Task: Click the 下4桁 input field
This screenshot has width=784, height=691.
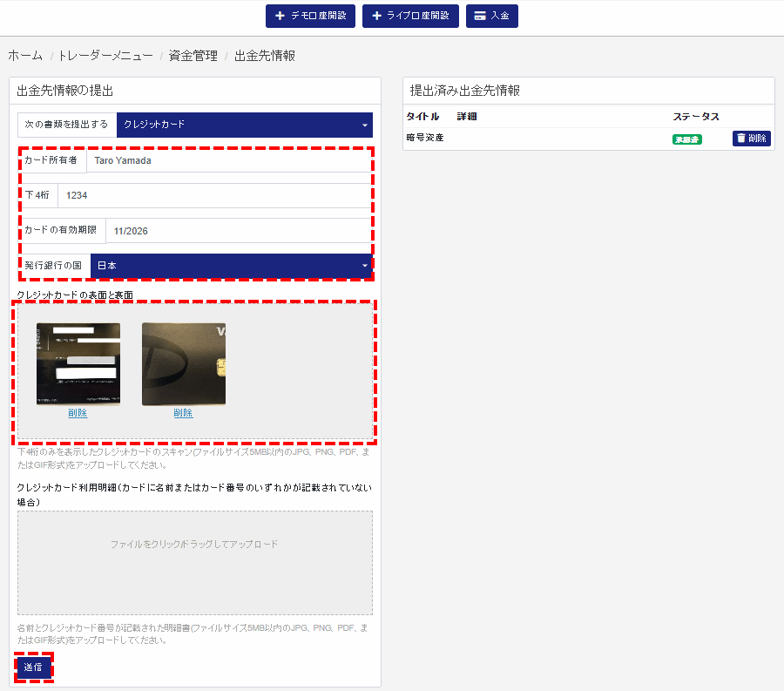Action: pos(214,195)
